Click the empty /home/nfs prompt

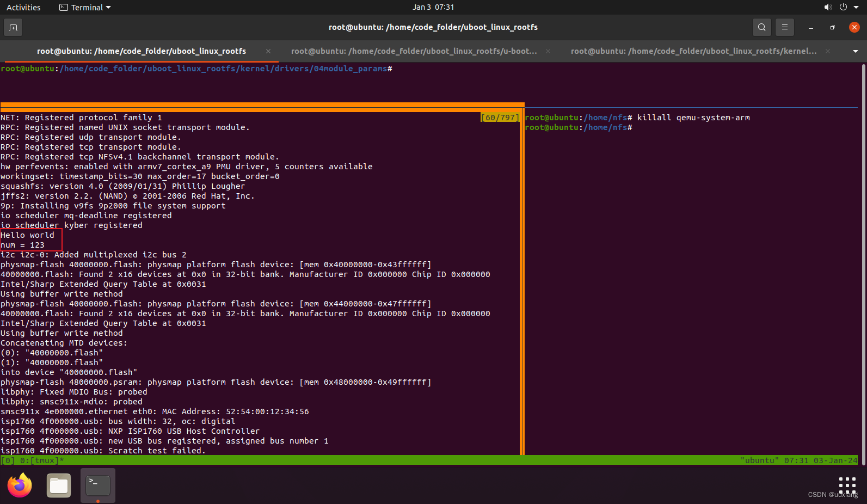[x=579, y=127]
